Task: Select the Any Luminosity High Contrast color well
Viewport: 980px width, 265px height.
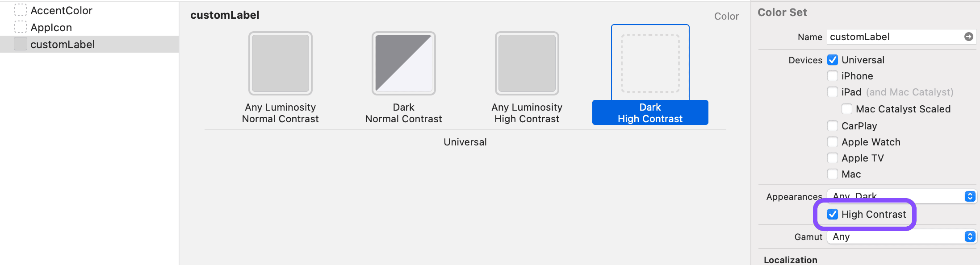Action: [527, 63]
